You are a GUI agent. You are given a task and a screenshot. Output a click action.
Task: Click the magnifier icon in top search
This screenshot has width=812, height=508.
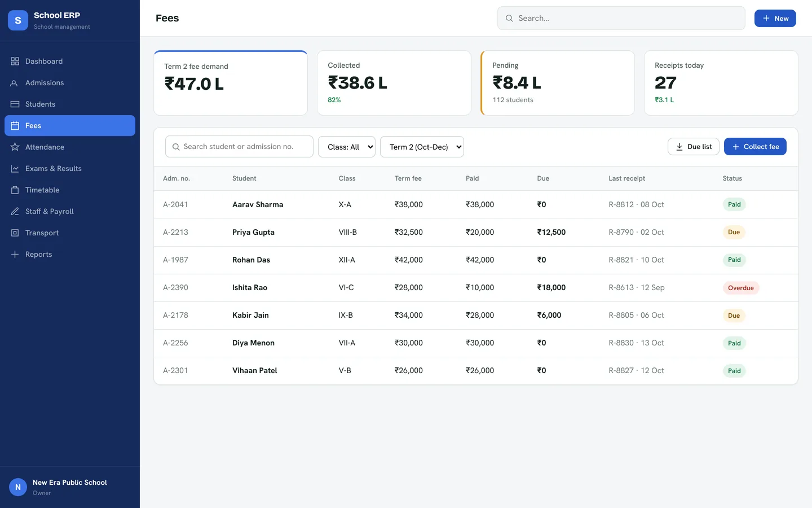(x=509, y=18)
